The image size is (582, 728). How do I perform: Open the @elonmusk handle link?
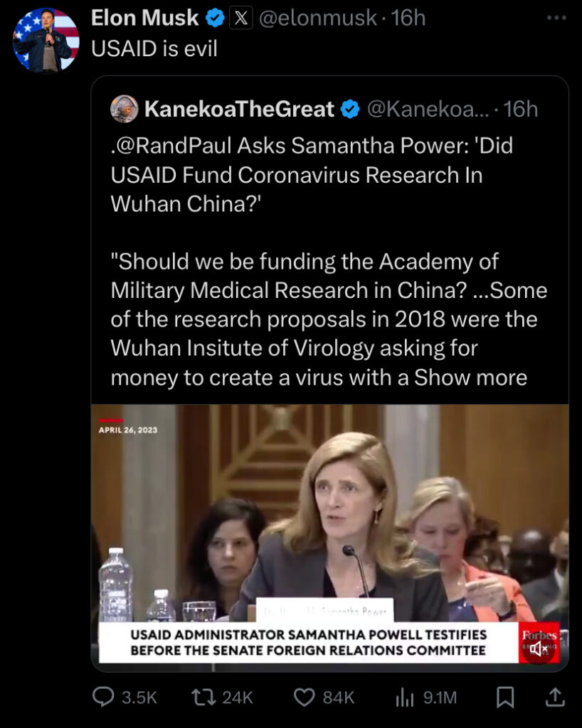tap(318, 18)
